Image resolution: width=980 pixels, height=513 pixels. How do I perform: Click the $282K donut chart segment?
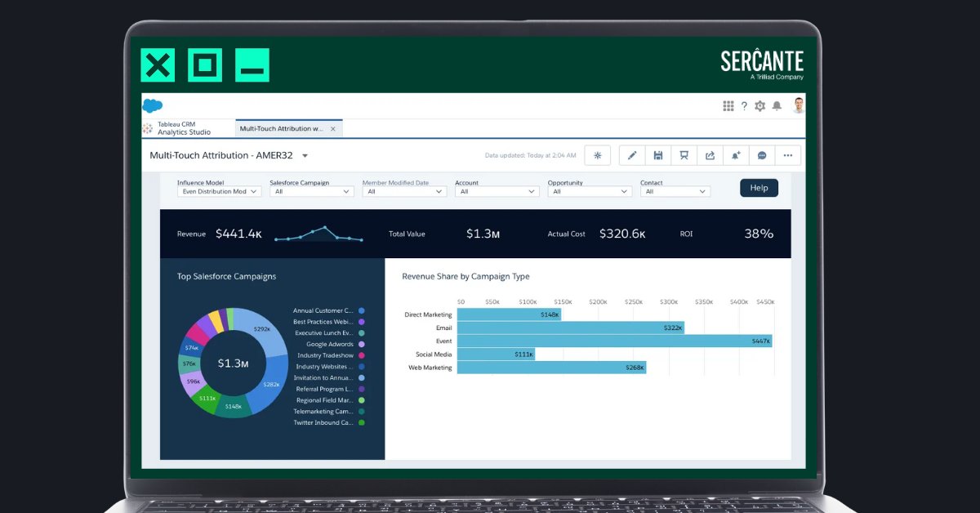(x=269, y=384)
